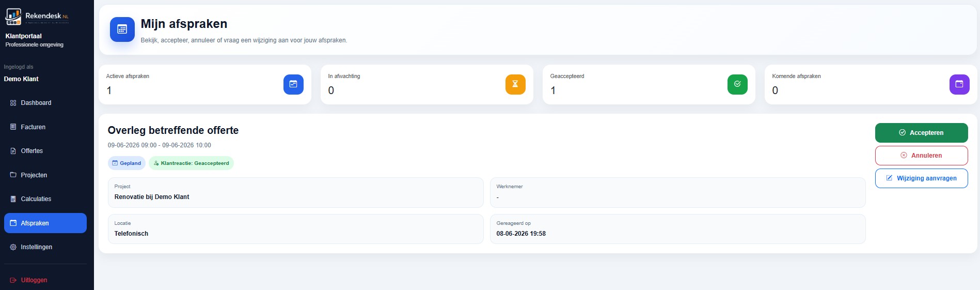Viewport: 980px width, 290px height.
Task: Click the 'Mijn afspraken' page heading
Action: (184, 24)
